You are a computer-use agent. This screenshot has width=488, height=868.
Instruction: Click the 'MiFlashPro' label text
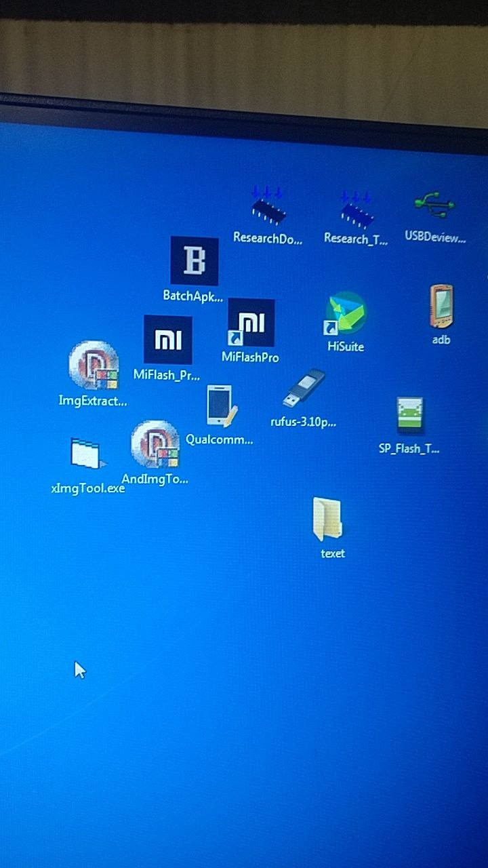coord(250,357)
